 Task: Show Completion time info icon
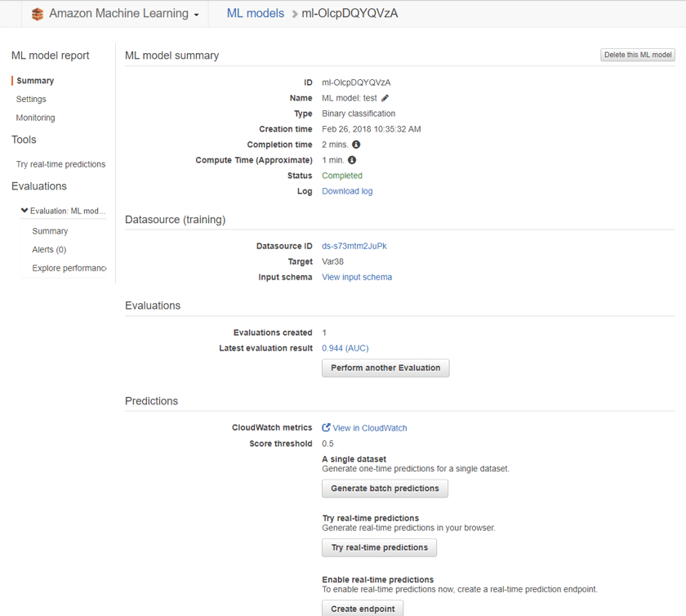click(x=356, y=145)
